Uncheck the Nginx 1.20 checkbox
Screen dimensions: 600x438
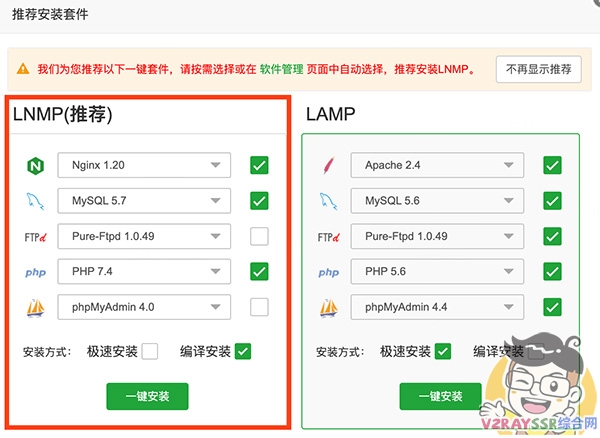pos(259,165)
